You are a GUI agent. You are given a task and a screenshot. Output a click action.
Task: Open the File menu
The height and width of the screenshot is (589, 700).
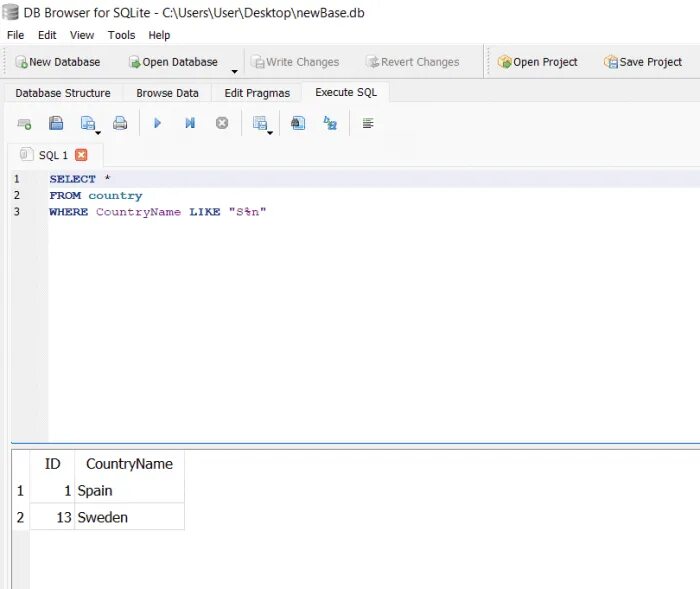[16, 35]
